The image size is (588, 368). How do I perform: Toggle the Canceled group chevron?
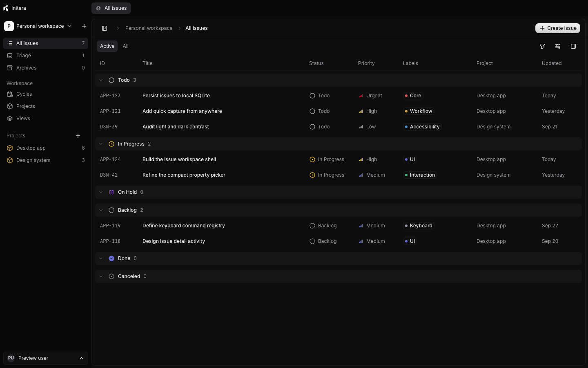point(101,276)
